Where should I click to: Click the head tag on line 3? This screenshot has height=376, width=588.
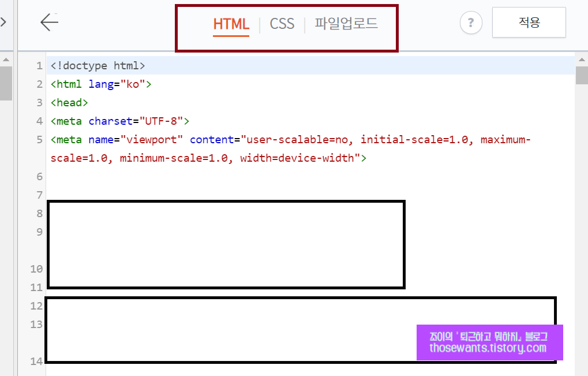68,102
